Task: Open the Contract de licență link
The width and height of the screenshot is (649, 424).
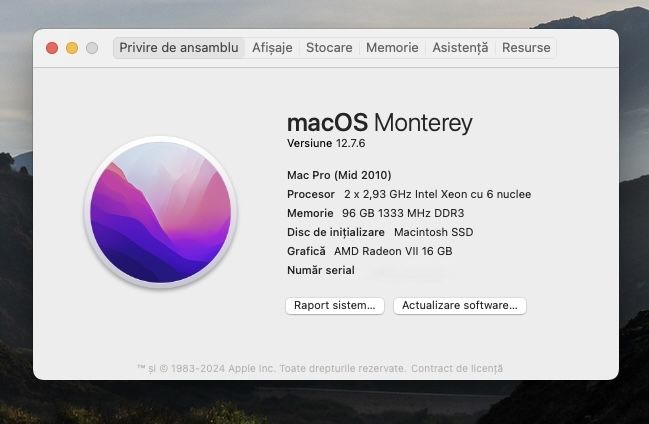Action: tap(457, 368)
